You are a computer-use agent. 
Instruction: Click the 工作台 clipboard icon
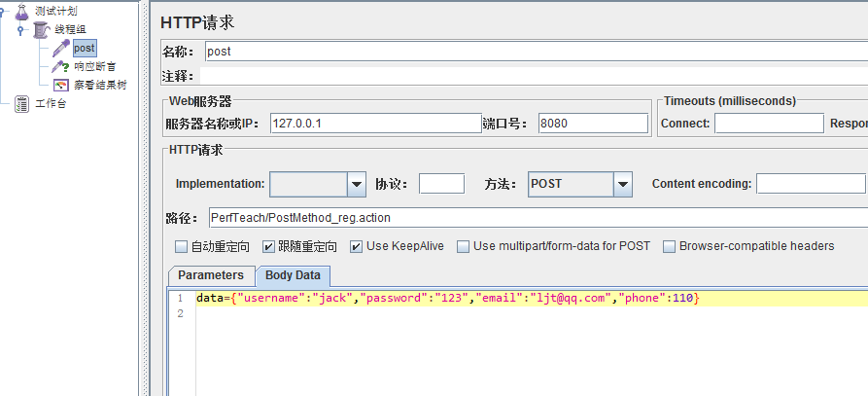click(21, 103)
